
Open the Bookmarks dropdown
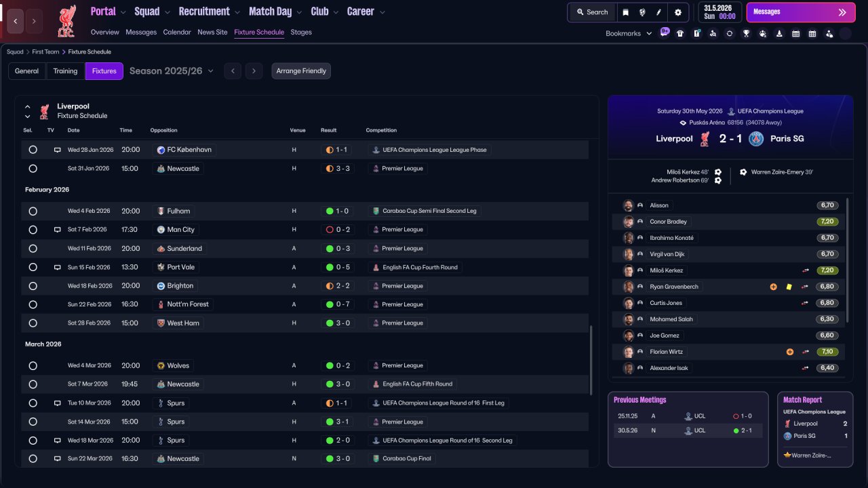pyautogui.click(x=629, y=33)
